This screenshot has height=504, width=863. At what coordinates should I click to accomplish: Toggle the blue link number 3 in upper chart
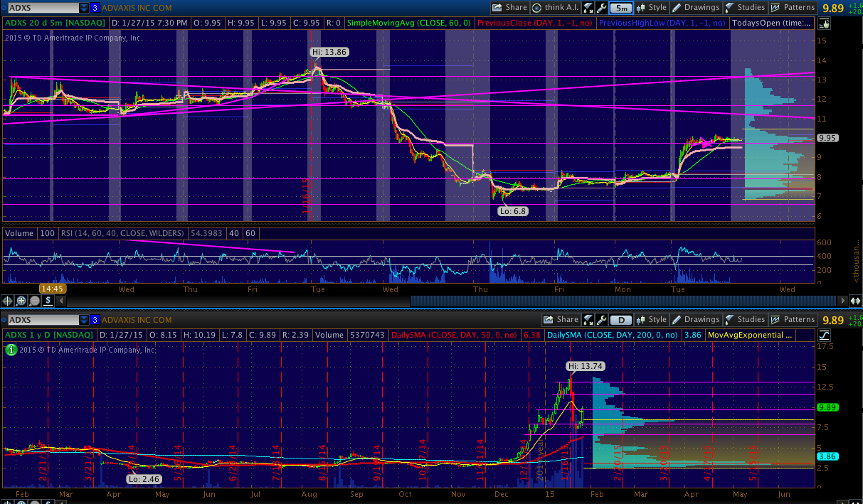pos(95,8)
